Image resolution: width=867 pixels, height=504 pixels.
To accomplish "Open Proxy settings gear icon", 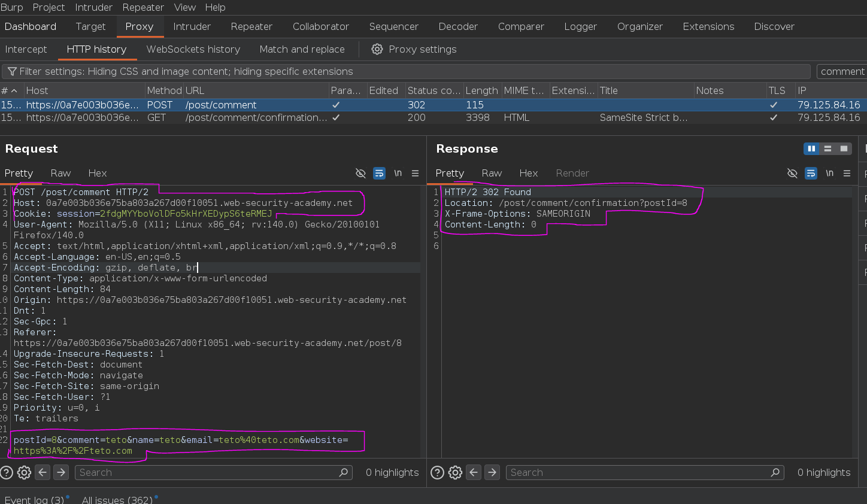I will click(377, 49).
